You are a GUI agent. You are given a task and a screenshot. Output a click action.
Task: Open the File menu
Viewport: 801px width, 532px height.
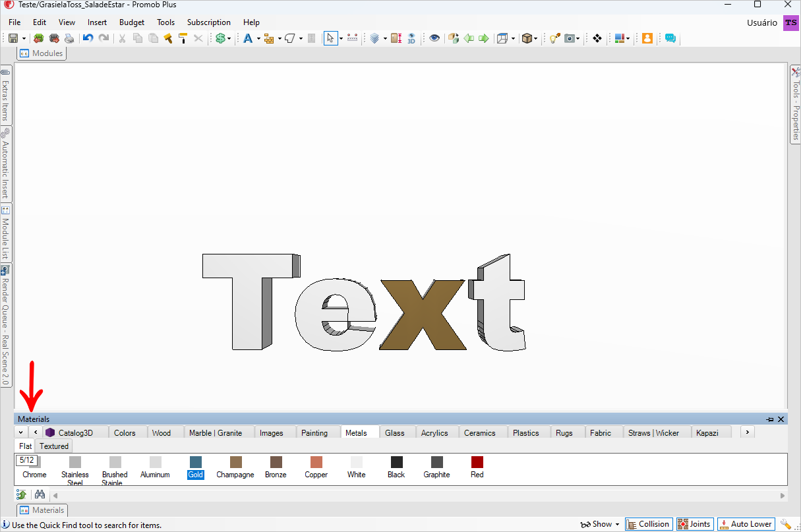[15, 22]
